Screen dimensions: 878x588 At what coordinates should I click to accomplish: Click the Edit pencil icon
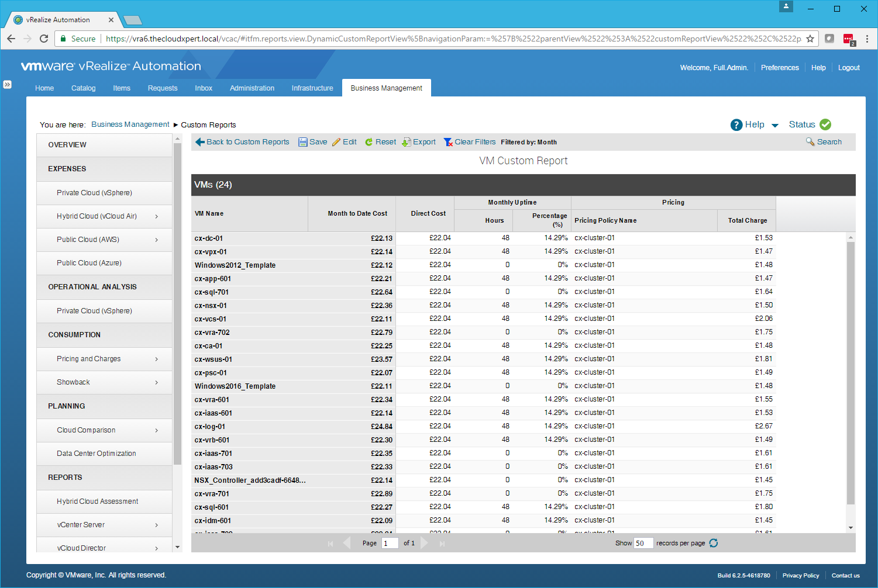click(x=336, y=142)
